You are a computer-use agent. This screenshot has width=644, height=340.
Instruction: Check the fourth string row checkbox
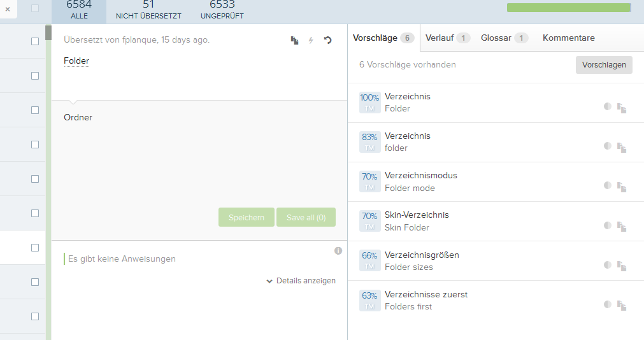[35, 145]
